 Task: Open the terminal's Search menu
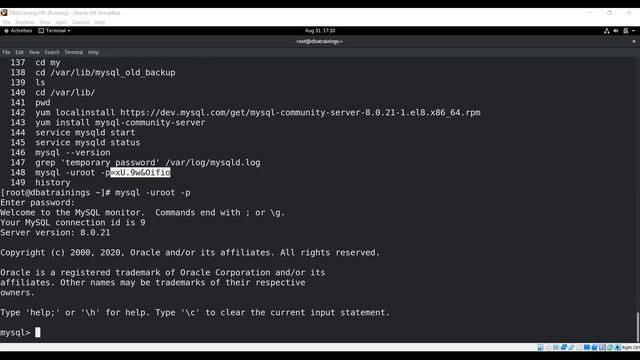[52, 52]
